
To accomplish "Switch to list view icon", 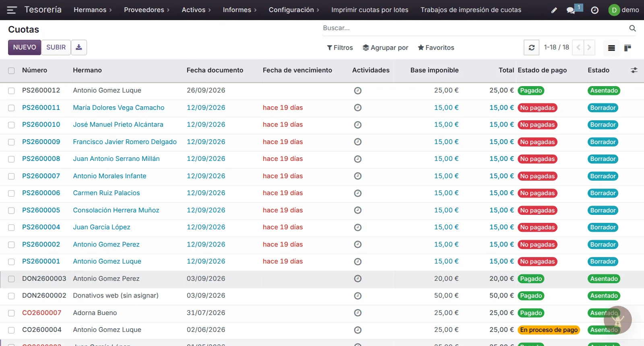I will pyautogui.click(x=611, y=48).
